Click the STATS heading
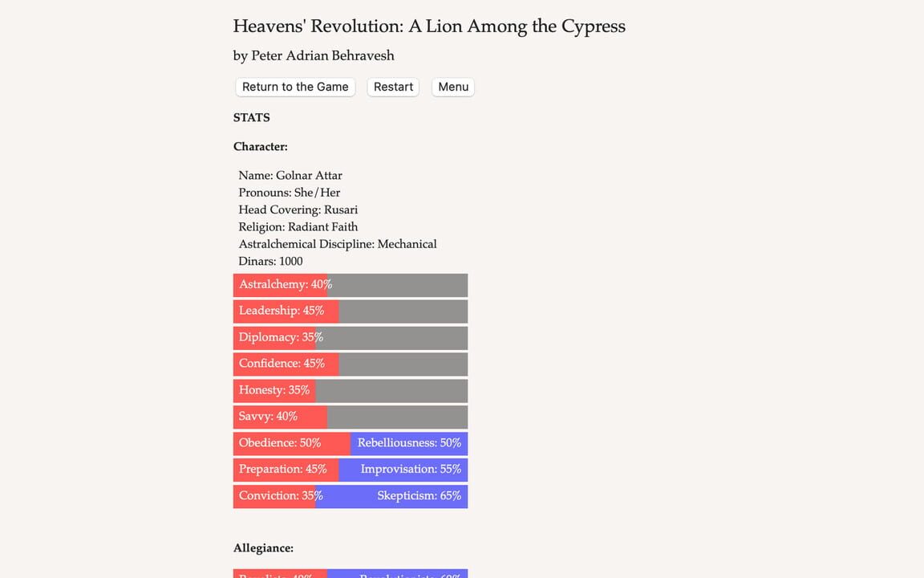This screenshot has height=578, width=924. click(x=251, y=117)
